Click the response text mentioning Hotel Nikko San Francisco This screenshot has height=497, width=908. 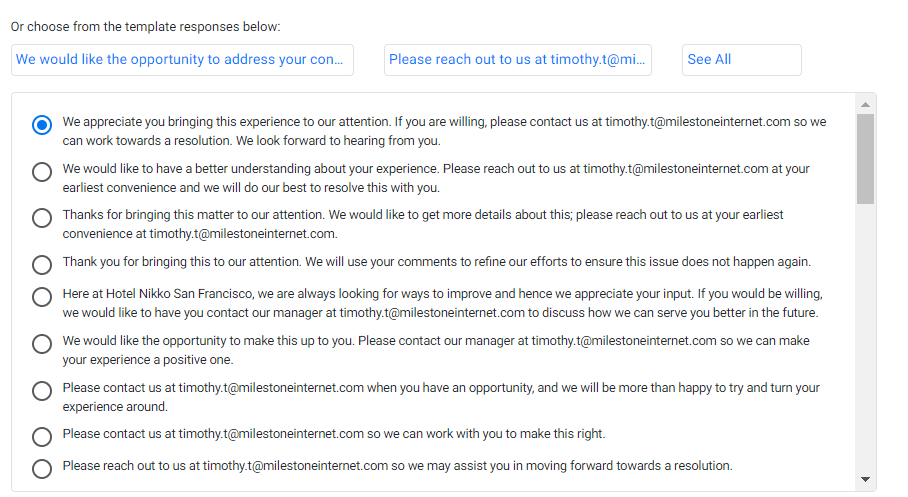442,303
